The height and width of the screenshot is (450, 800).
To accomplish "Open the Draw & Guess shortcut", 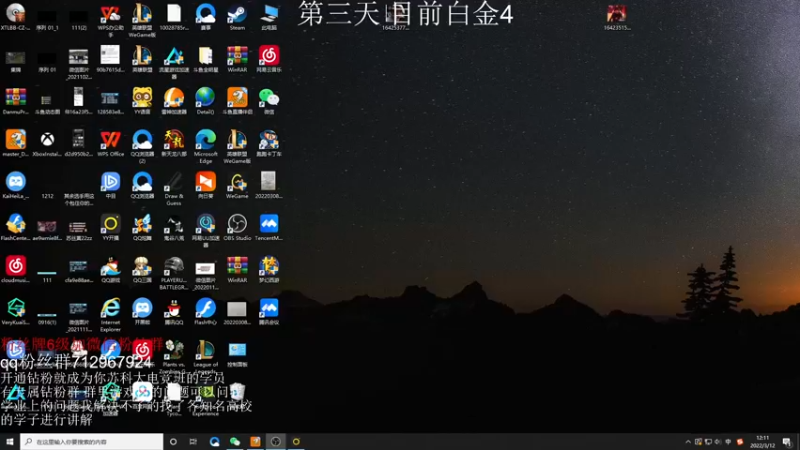I will (x=173, y=188).
